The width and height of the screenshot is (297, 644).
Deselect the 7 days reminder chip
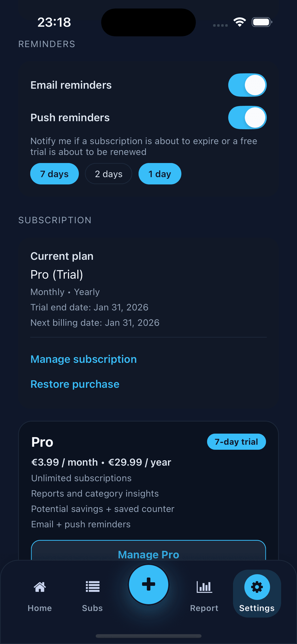coord(54,174)
